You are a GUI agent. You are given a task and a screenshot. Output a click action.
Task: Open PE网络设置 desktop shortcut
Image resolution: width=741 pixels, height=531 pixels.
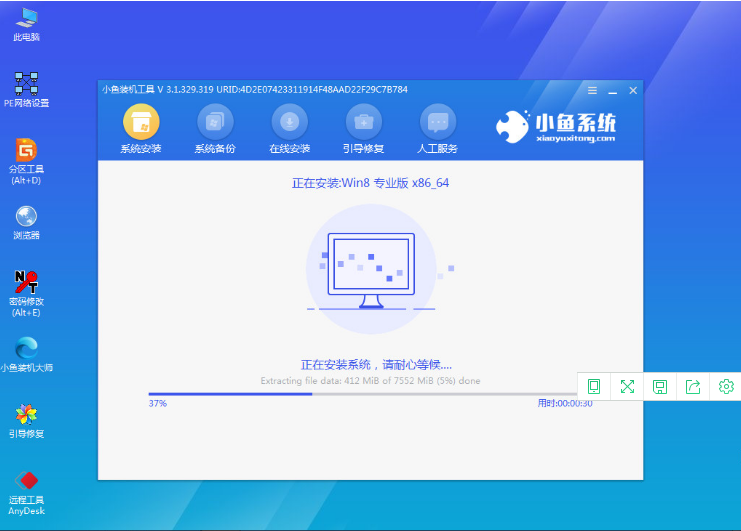click(26, 90)
